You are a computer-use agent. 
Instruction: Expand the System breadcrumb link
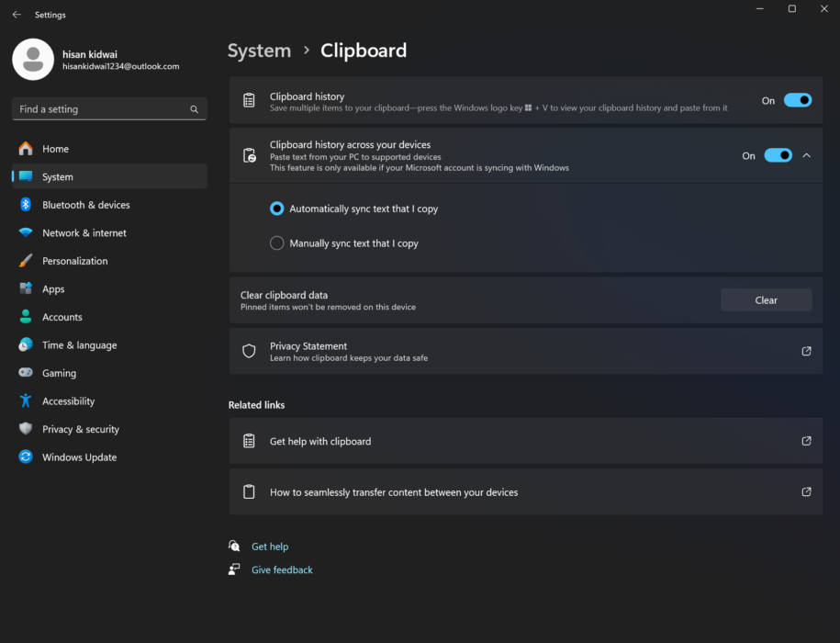coord(259,51)
